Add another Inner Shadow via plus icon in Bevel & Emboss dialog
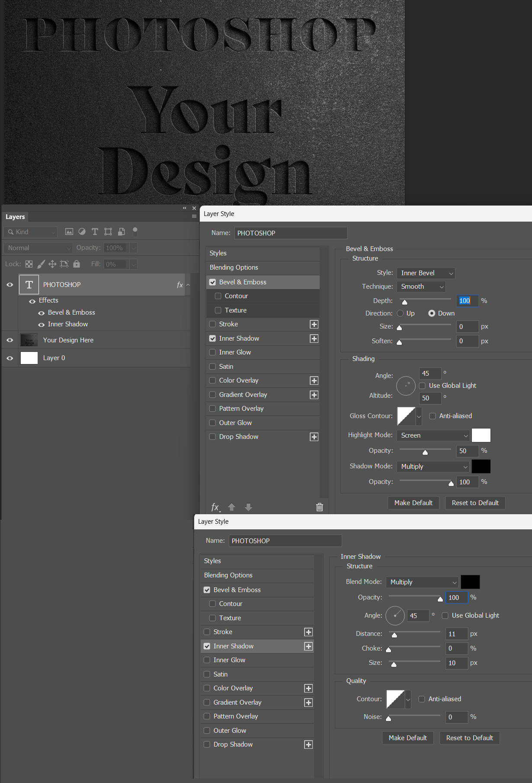 tap(314, 338)
